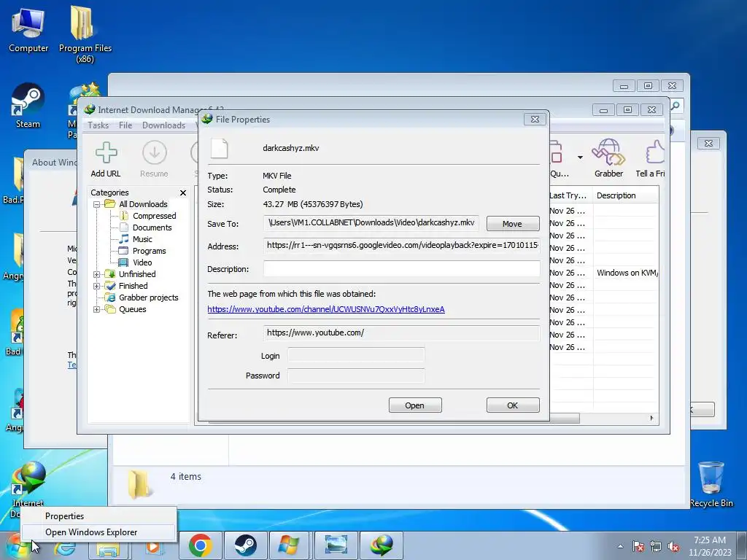Screen dimensions: 747x560
Task: Open the Program Files (x86) desktop folder
Action: click(85, 34)
